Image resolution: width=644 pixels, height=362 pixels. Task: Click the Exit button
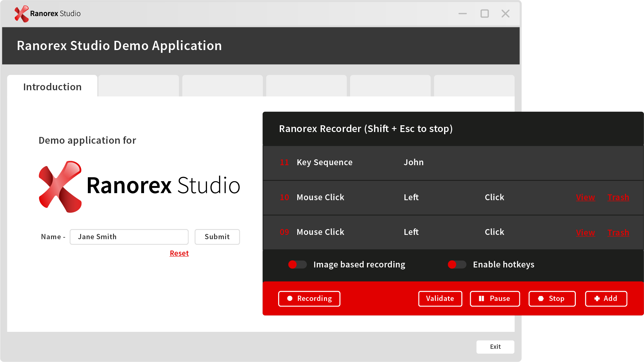pos(495,347)
